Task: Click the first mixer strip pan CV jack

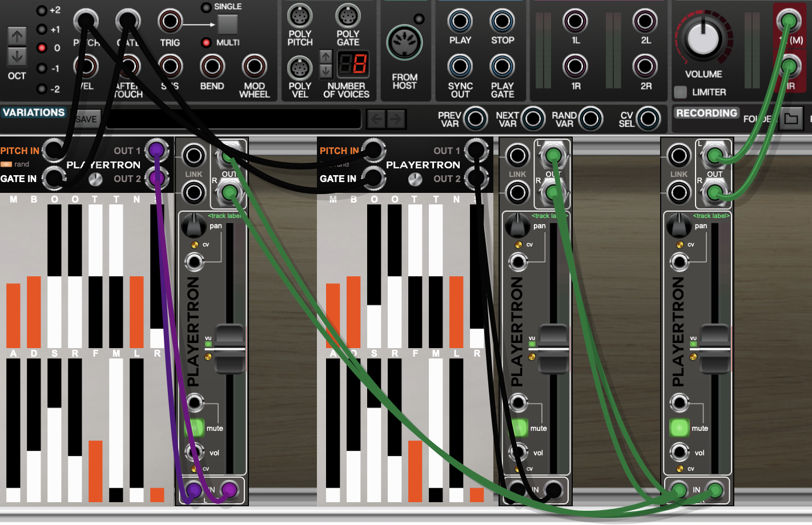Action: point(194,262)
